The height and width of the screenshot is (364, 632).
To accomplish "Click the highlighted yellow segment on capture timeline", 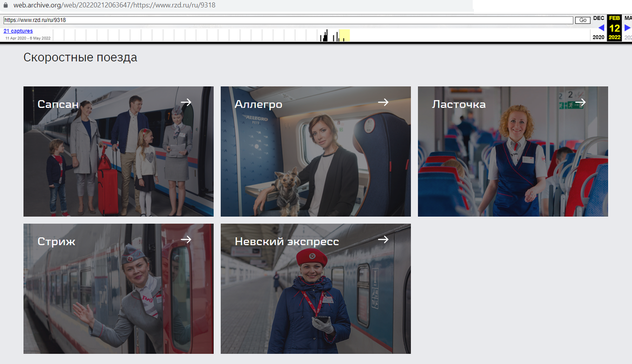I will coord(344,35).
